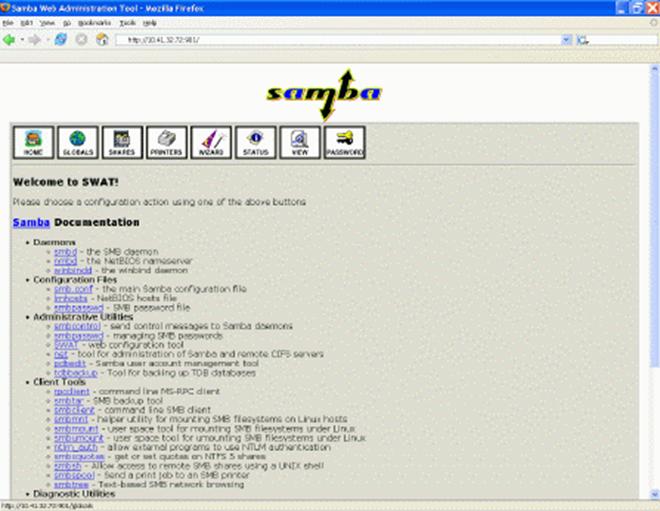The image size is (660, 511).
Task: Open the rpcclient documentation link
Action: [72, 391]
